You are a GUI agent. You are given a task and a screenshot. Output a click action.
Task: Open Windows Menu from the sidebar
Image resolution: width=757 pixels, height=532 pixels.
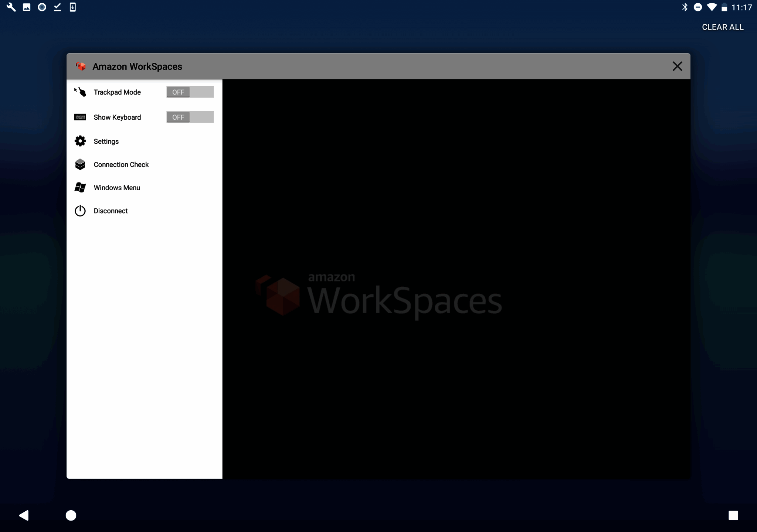pyautogui.click(x=117, y=188)
